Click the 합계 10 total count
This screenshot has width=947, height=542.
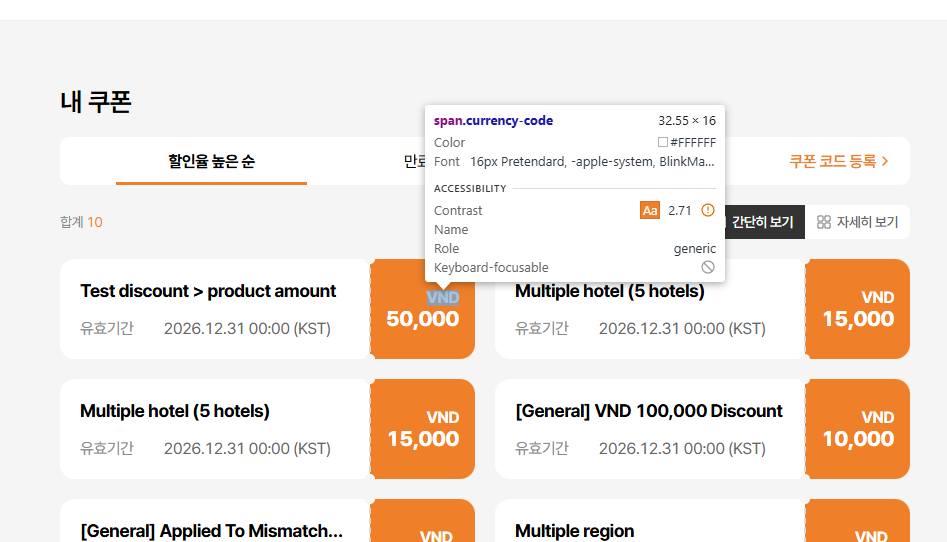pos(81,222)
